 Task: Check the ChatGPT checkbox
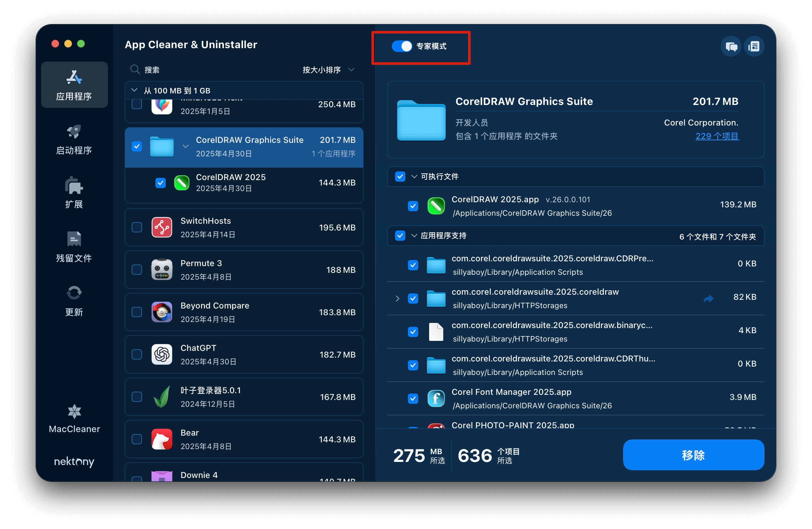pyautogui.click(x=137, y=354)
